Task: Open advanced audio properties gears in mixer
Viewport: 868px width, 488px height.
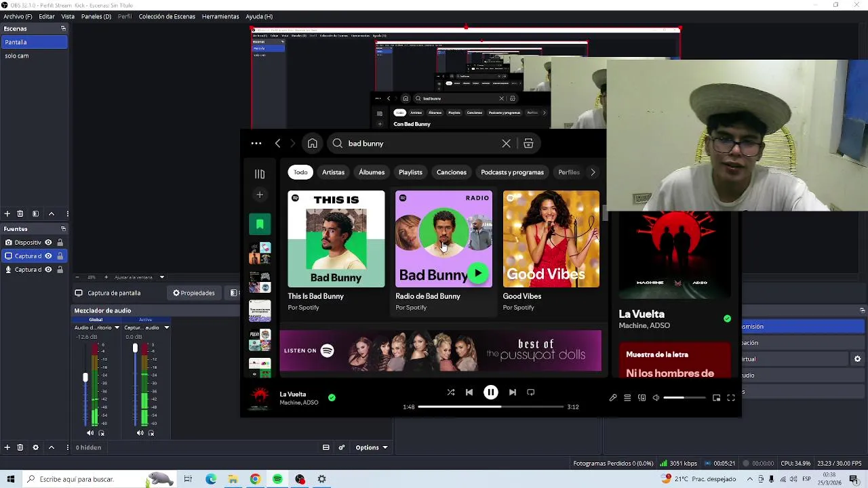Action: point(342,447)
